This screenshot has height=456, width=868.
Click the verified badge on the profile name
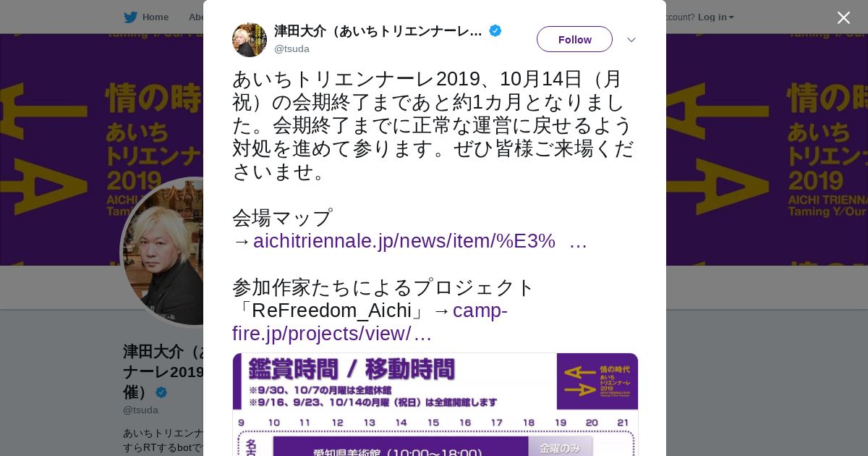click(x=161, y=392)
